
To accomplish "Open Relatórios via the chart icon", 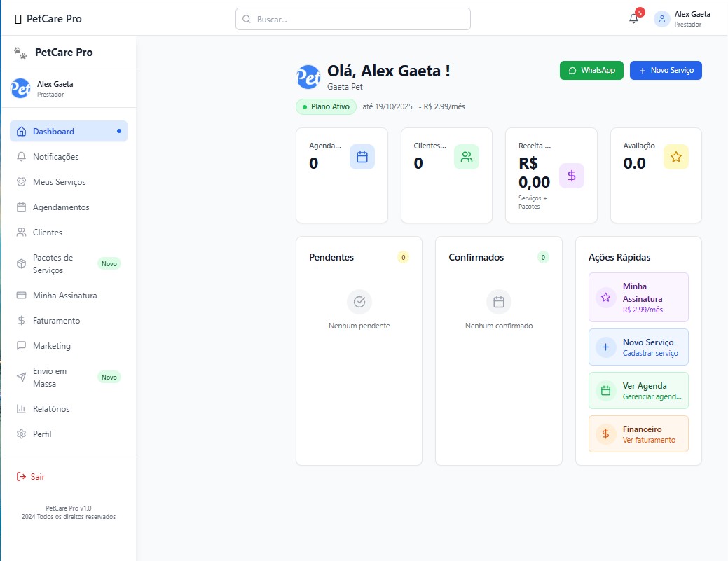I will [x=20, y=408].
